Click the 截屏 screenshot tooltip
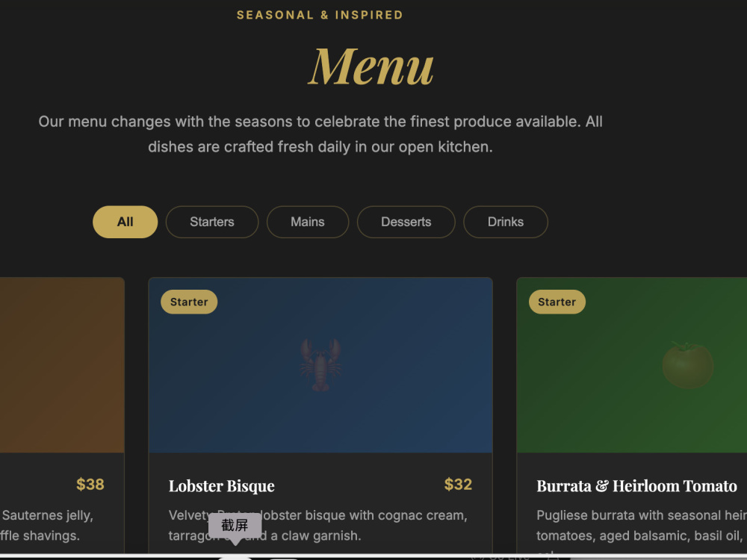747x560 pixels. tap(235, 526)
